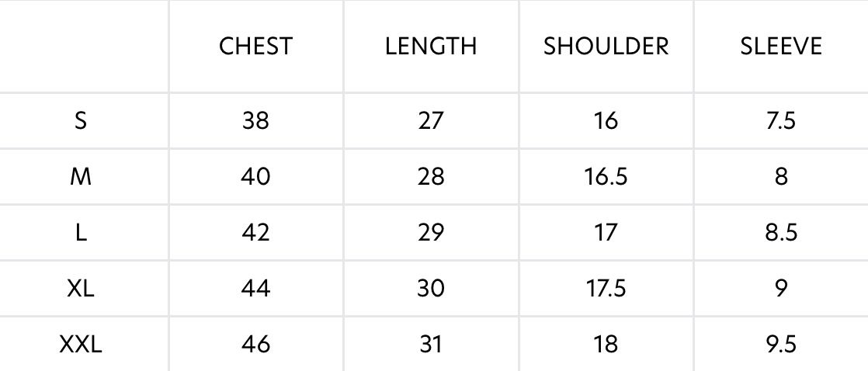
Task: Select chest value 42 in L row
Action: (255, 233)
